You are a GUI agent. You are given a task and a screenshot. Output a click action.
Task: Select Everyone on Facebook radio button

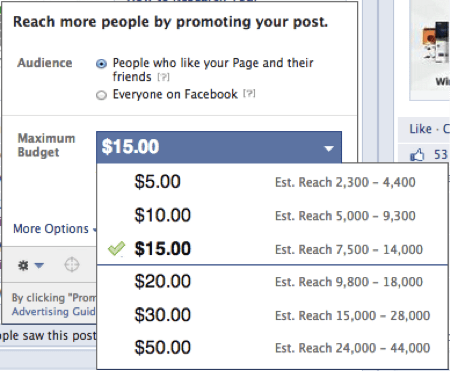click(x=101, y=95)
